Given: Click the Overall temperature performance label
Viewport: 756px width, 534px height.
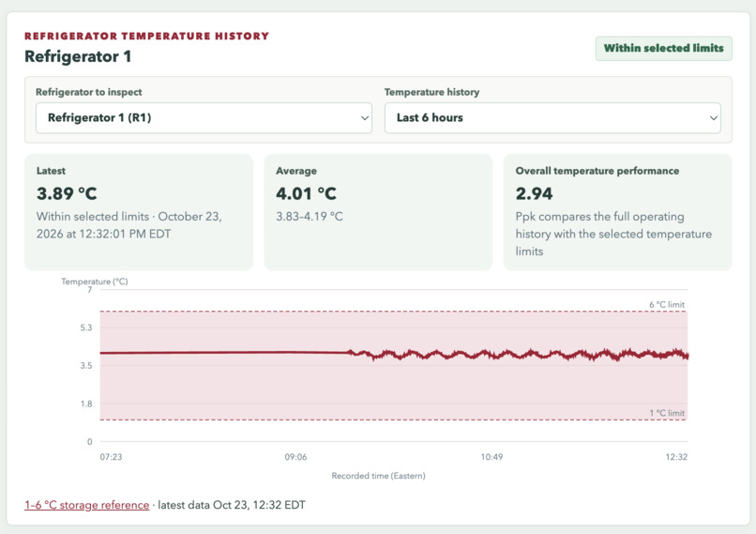Looking at the screenshot, I should (x=597, y=171).
